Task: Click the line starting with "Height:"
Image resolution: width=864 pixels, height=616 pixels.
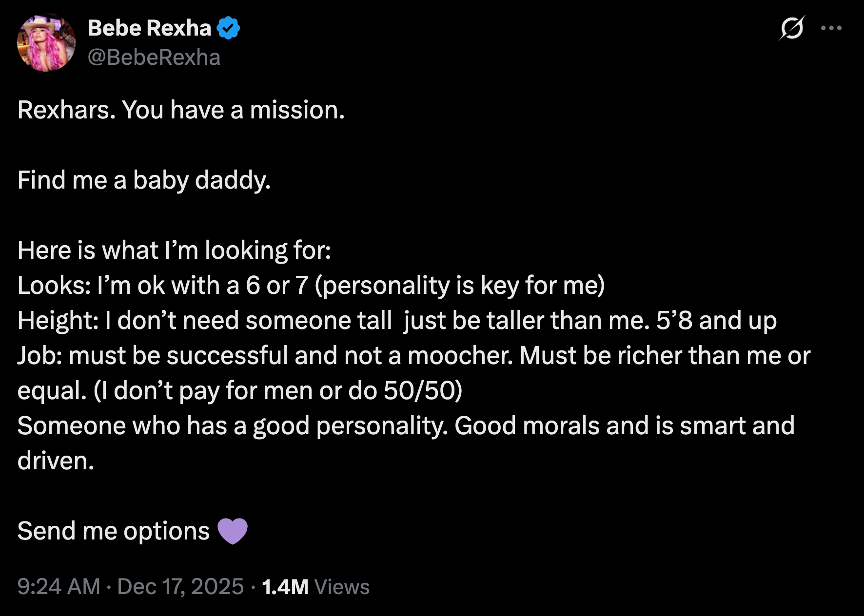Action: click(397, 321)
